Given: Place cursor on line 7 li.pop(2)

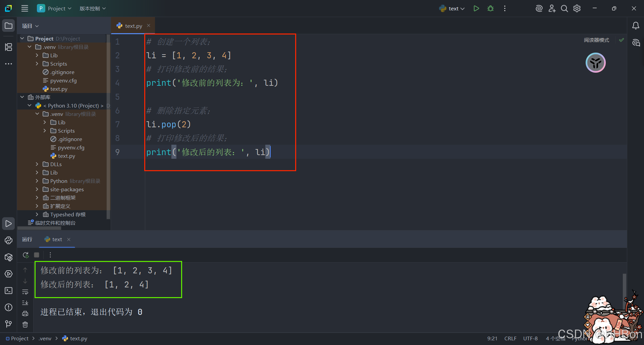Looking at the screenshot, I should (x=168, y=124).
